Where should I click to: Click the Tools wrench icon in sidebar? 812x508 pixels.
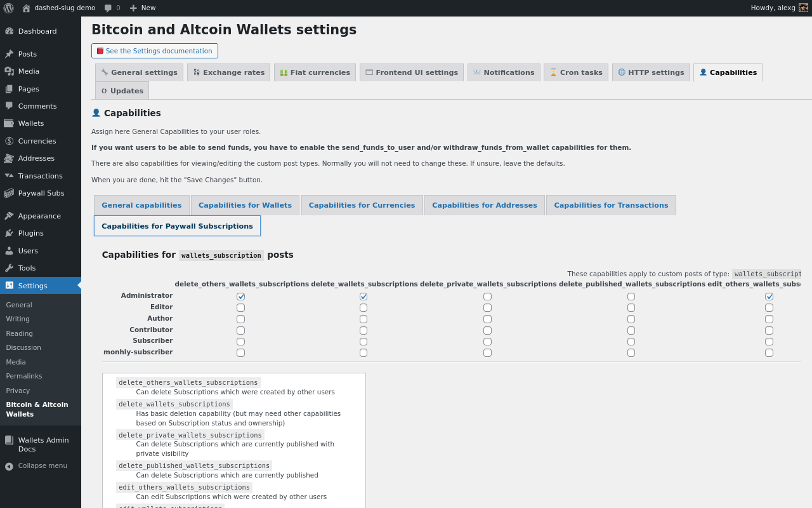pyautogui.click(x=9, y=268)
